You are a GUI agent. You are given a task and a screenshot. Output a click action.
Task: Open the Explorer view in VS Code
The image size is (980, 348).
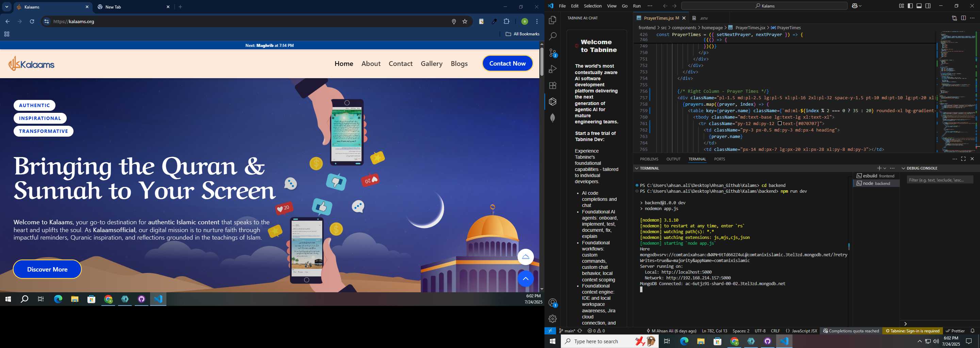(x=552, y=20)
